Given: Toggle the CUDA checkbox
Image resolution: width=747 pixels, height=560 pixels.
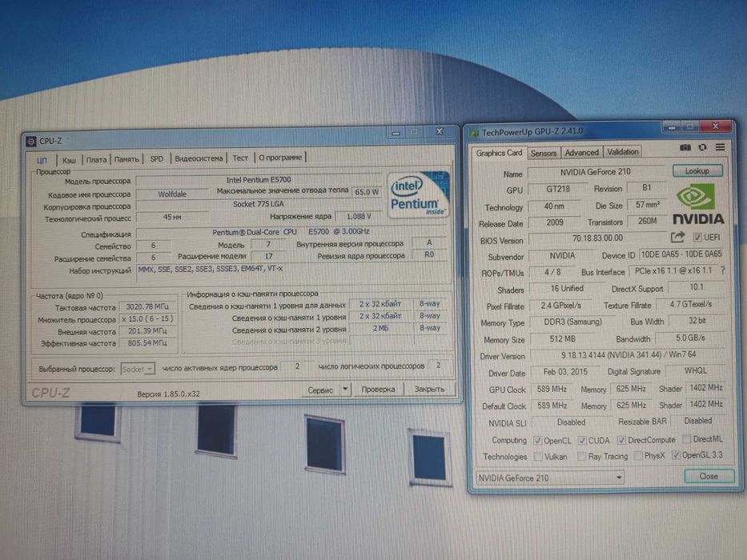Looking at the screenshot, I should click(582, 441).
